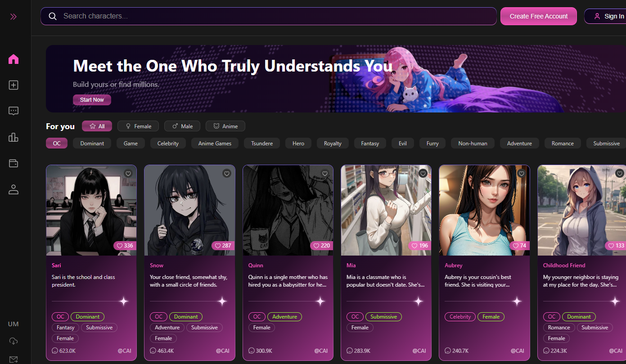The height and width of the screenshot is (364, 626).
Task: Click the mail envelope sidebar icon
Action: [14, 359]
